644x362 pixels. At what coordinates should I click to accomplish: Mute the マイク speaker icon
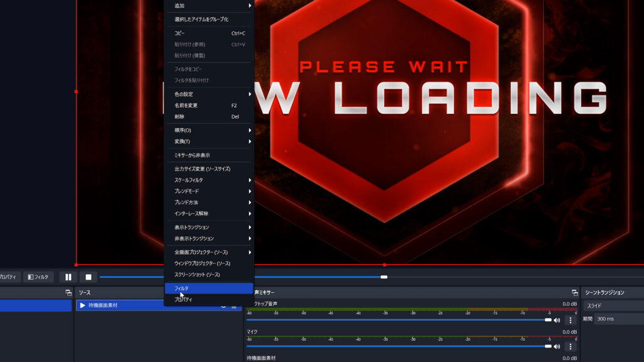[x=557, y=346]
